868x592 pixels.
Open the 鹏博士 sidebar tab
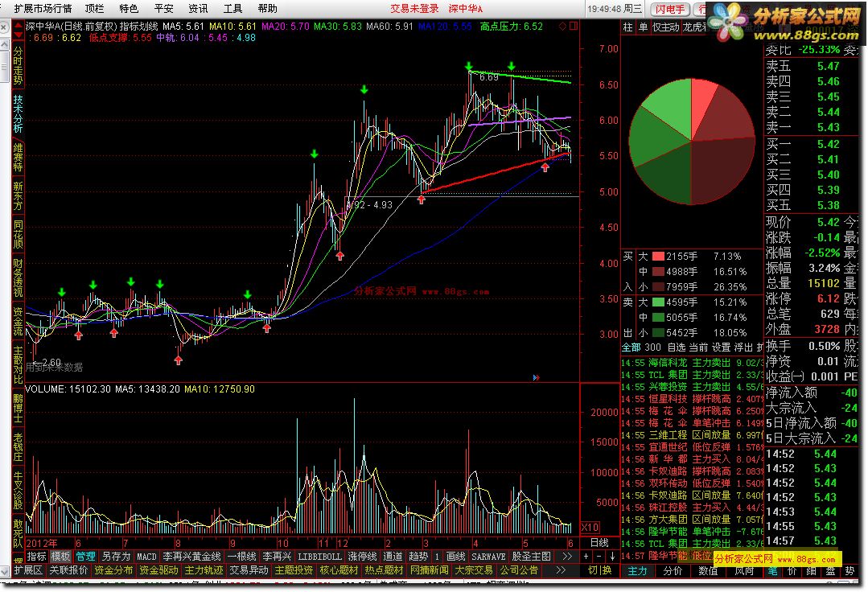tap(18, 409)
